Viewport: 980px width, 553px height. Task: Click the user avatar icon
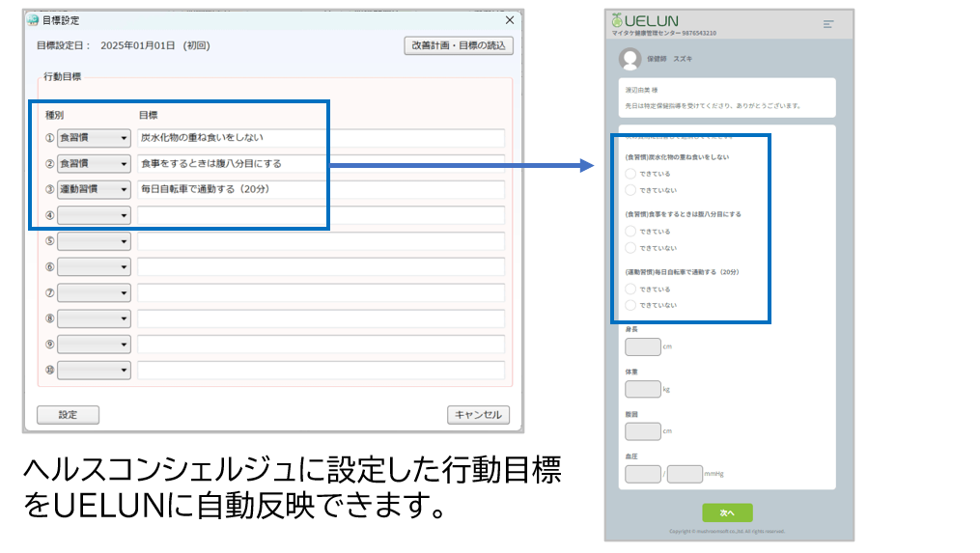point(630,59)
